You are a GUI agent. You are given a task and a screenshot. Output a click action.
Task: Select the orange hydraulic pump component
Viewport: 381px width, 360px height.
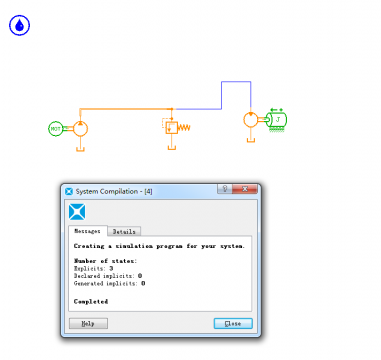coord(80,129)
